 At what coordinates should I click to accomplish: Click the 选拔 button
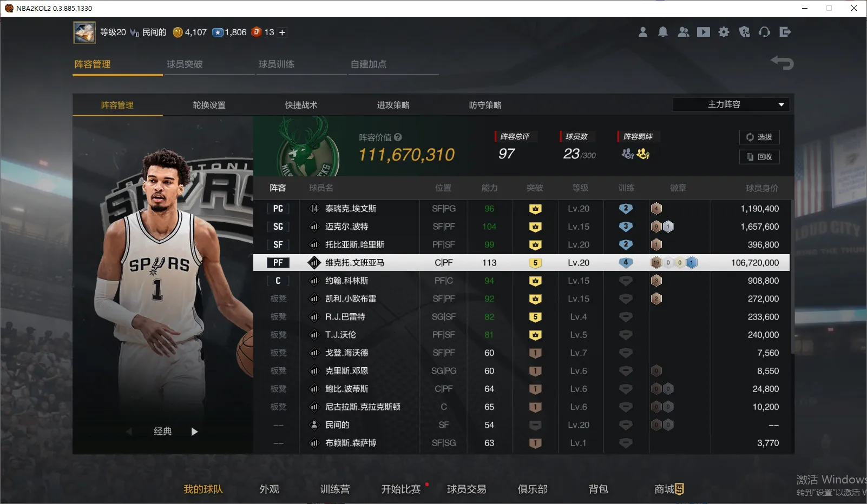[x=759, y=137]
